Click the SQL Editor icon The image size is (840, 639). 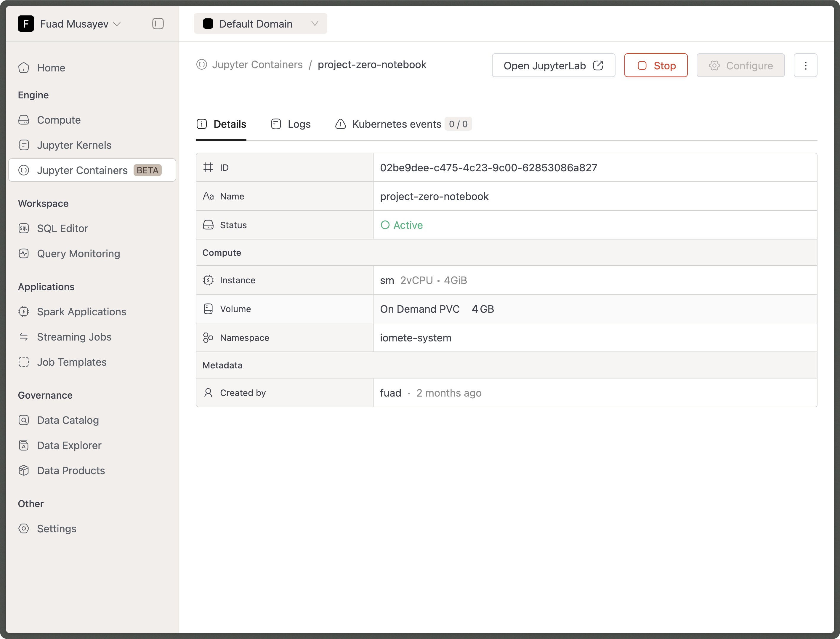(24, 228)
